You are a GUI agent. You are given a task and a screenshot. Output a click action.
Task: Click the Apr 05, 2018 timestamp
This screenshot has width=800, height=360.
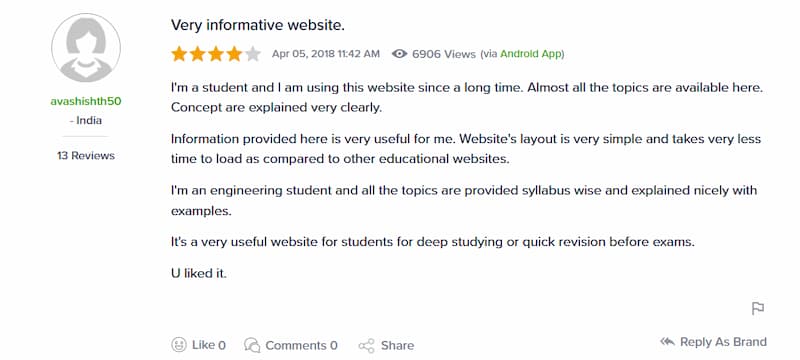pos(326,54)
